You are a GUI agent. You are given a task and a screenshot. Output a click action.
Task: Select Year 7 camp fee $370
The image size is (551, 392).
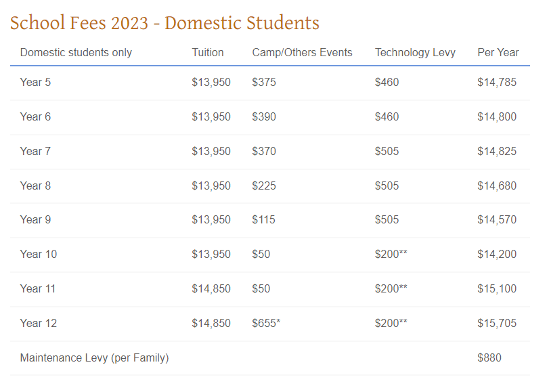point(264,151)
